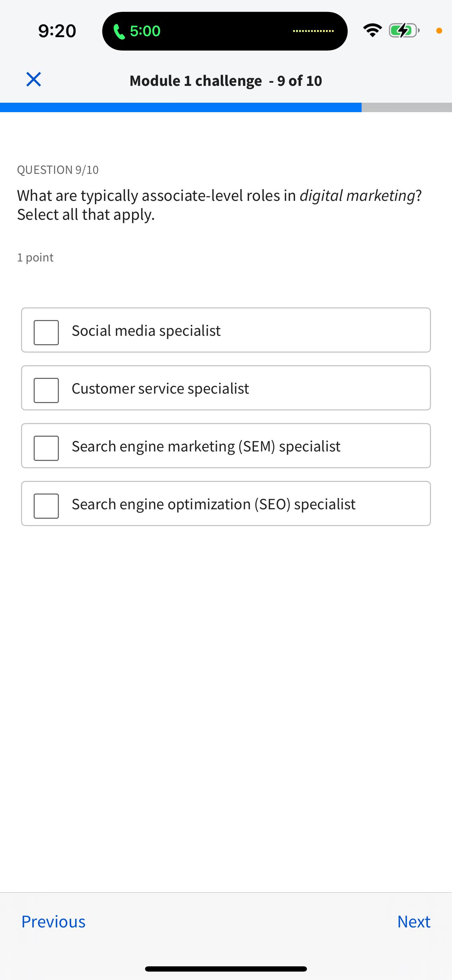
Task: Tap the 9:20 clock in status bar
Action: tap(57, 31)
